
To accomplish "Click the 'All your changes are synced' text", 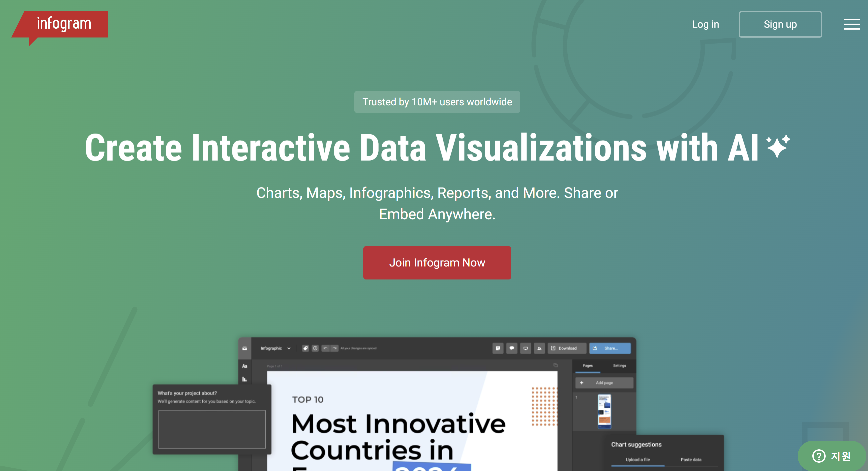I will pos(358,348).
